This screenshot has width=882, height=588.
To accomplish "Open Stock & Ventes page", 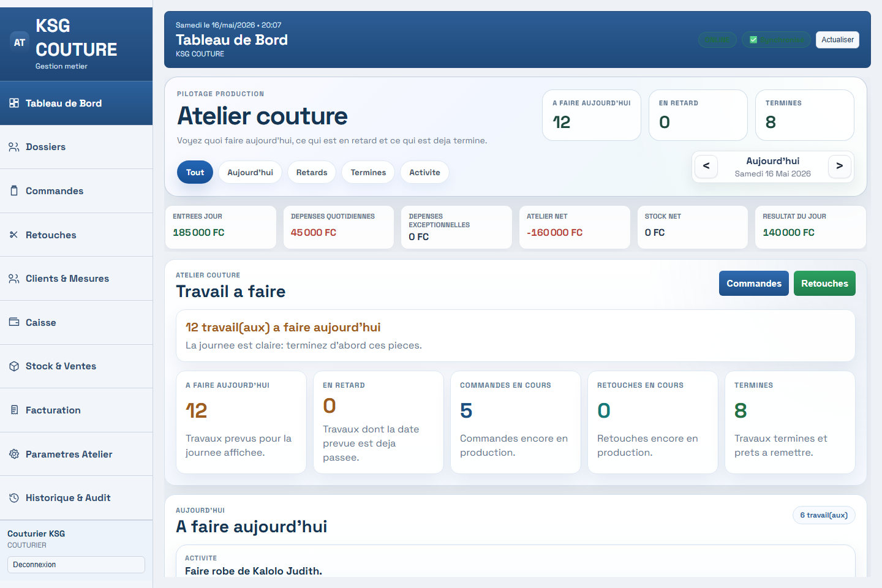I will tap(76, 366).
